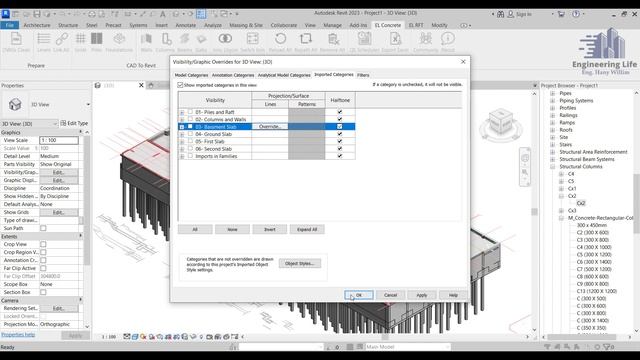Uncheck Halftone for 06- Second Slab
This screenshot has width=640, height=360.
click(340, 149)
